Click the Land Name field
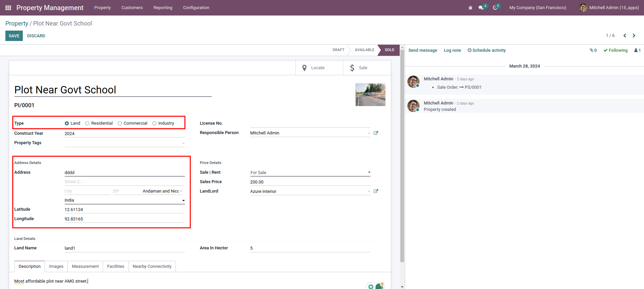 pyautogui.click(x=125, y=248)
